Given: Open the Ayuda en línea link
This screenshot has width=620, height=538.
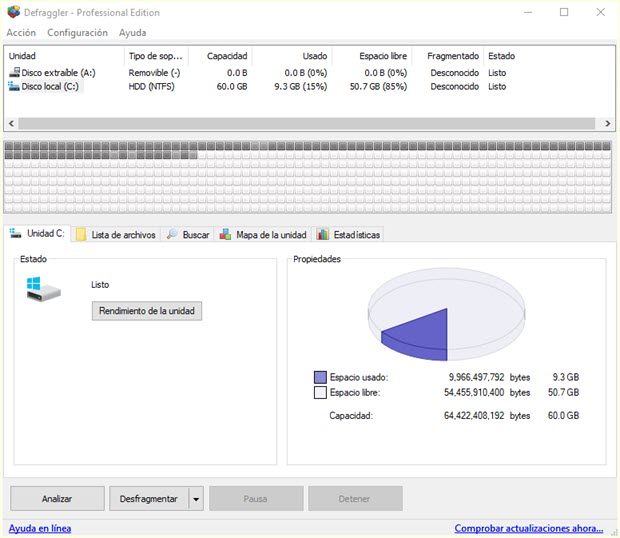Looking at the screenshot, I should [40, 528].
